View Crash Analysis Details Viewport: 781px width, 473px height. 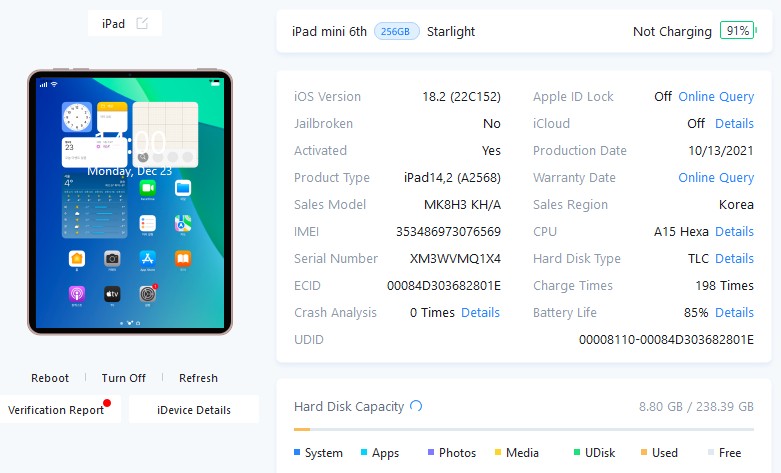click(480, 313)
